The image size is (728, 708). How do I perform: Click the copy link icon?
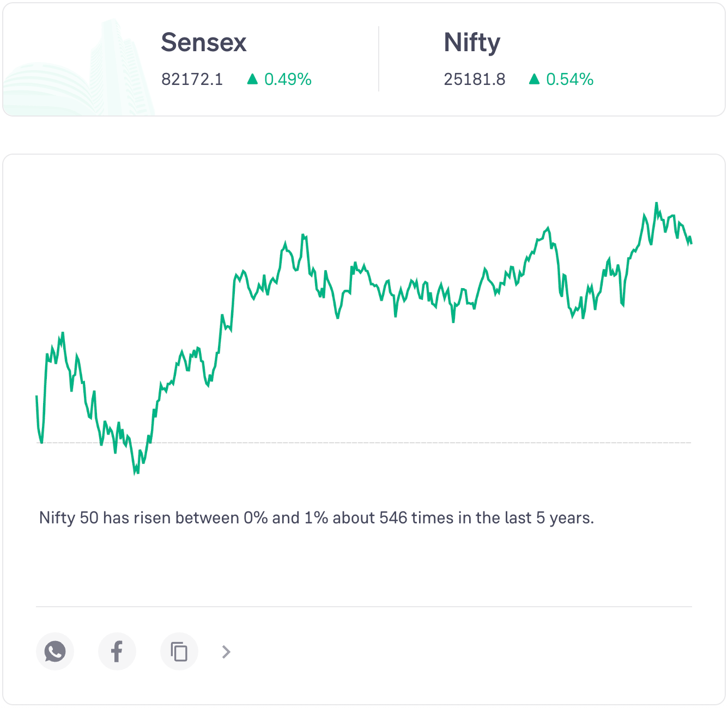[x=179, y=651]
